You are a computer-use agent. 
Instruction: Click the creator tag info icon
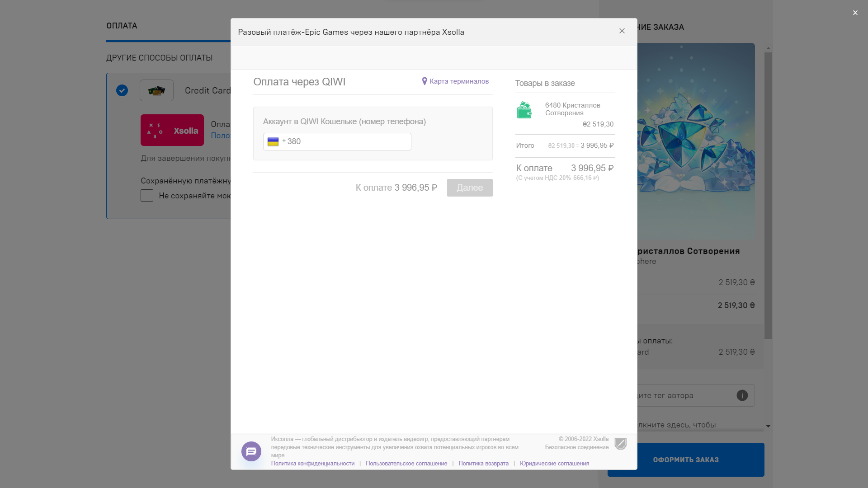tap(742, 395)
